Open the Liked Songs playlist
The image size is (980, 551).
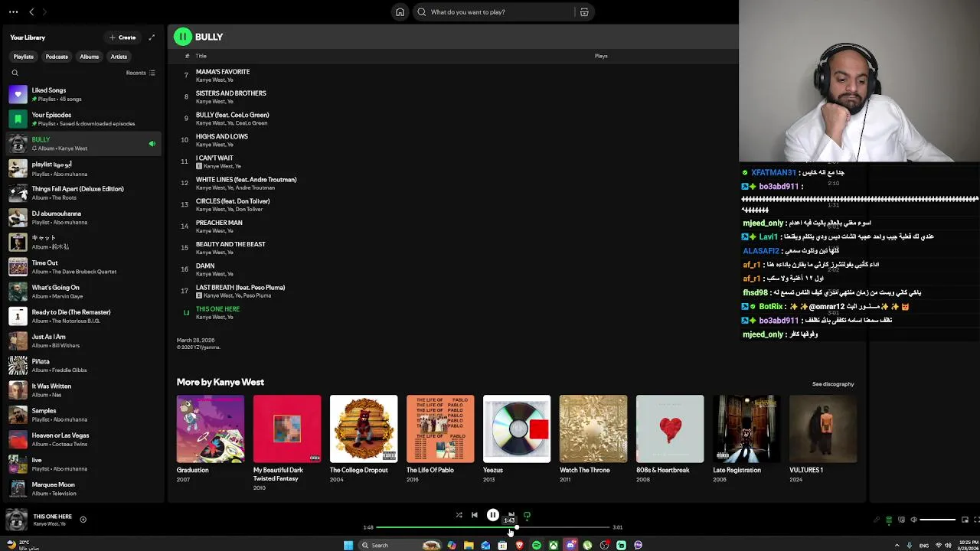pyautogui.click(x=83, y=94)
